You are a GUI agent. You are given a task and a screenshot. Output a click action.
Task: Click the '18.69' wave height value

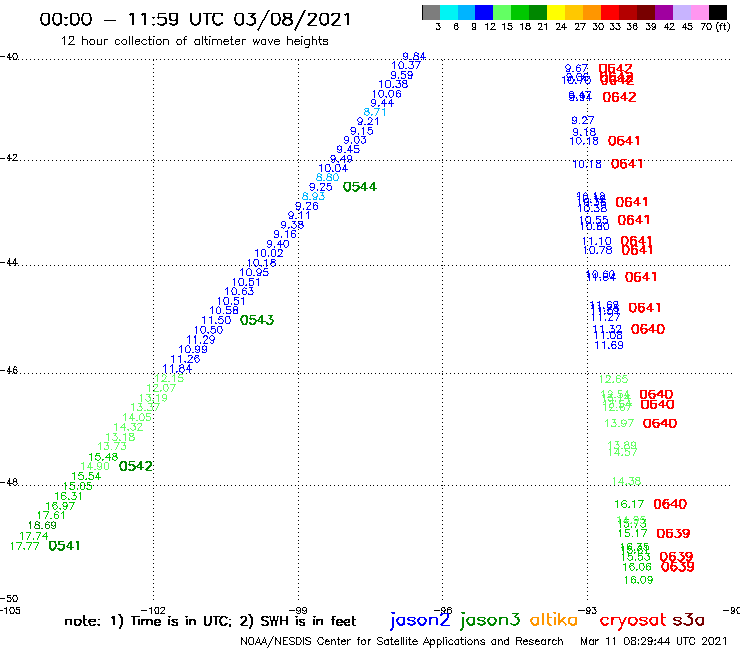point(42,525)
